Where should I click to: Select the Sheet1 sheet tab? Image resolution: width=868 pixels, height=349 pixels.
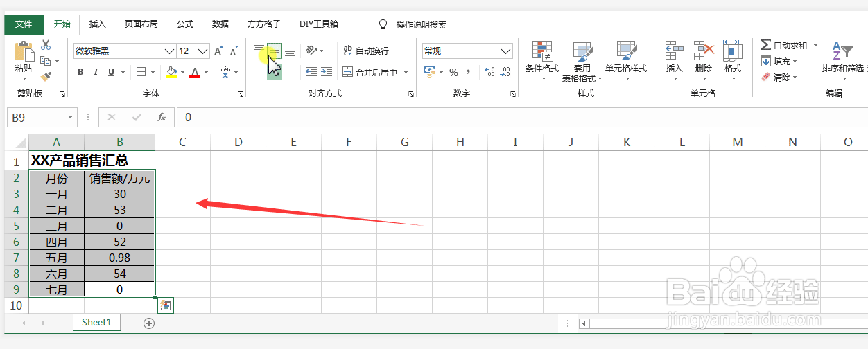click(96, 323)
